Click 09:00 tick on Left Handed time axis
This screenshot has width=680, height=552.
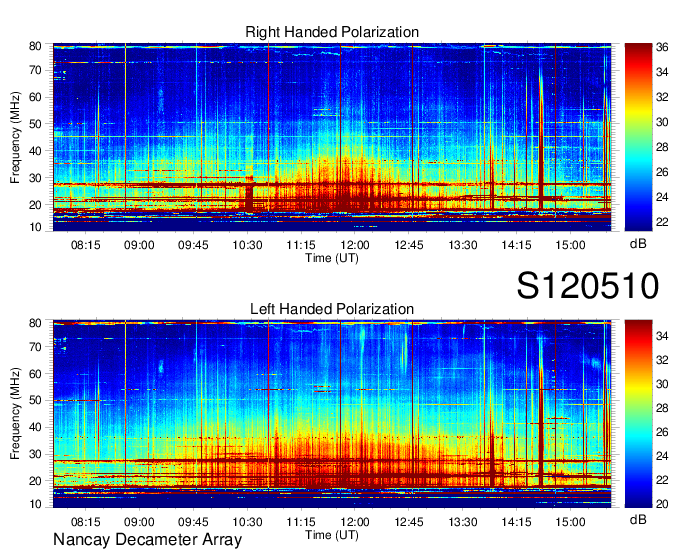tap(139, 522)
